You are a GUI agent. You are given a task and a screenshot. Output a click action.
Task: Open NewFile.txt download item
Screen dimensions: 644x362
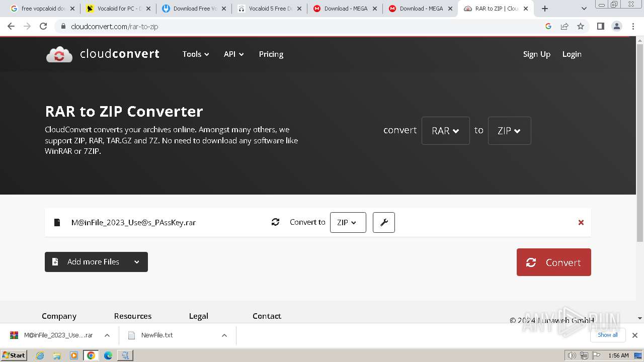157,335
